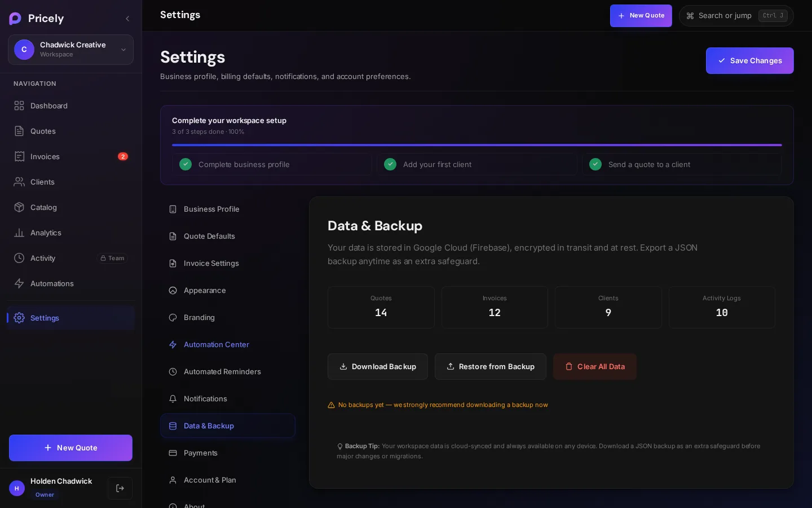Click the Catalog box icon

[x=19, y=207]
